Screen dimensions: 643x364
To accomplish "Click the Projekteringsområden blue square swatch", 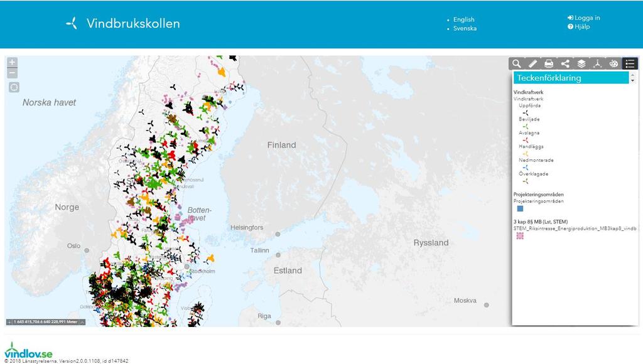I will (520, 208).
